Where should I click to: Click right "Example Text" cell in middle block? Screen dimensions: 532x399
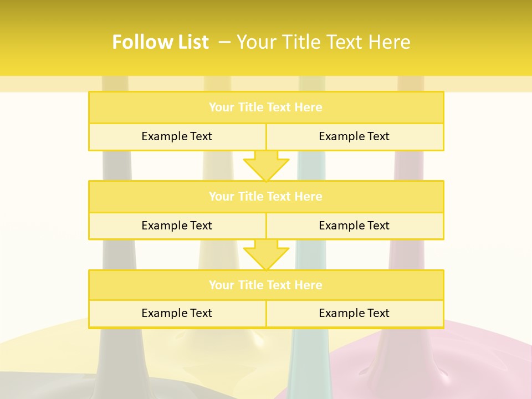tap(354, 226)
